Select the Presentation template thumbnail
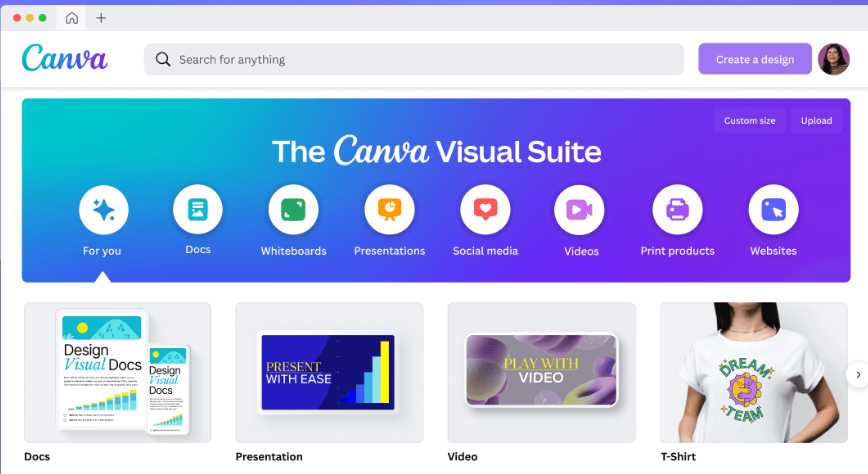The image size is (868, 474). 329,372
